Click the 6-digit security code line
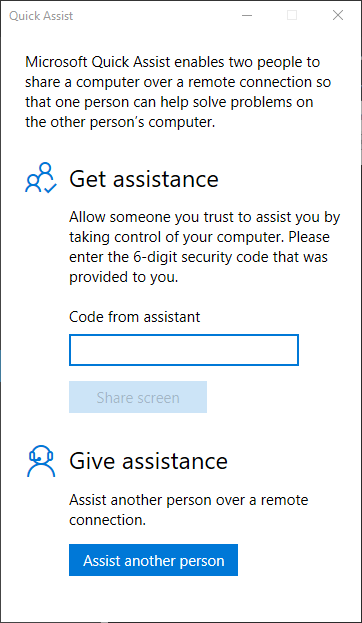 point(198,257)
